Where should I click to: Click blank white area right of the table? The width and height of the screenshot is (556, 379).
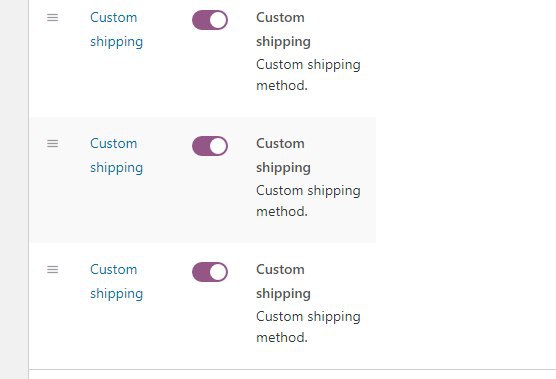coord(466,177)
